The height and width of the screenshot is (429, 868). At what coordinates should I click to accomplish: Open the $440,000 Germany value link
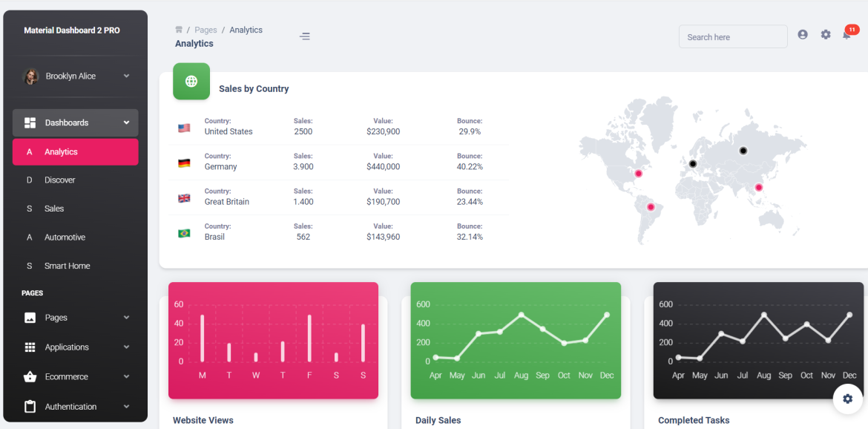point(383,166)
